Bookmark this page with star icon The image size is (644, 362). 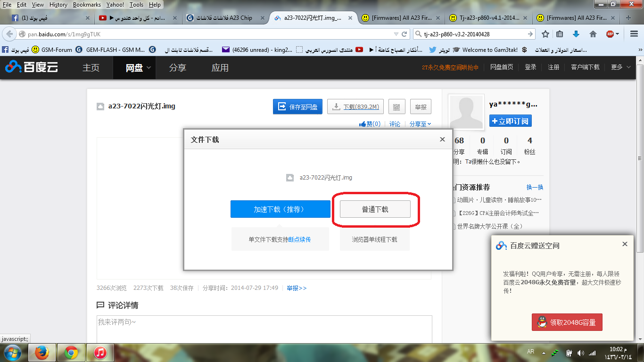pyautogui.click(x=545, y=34)
